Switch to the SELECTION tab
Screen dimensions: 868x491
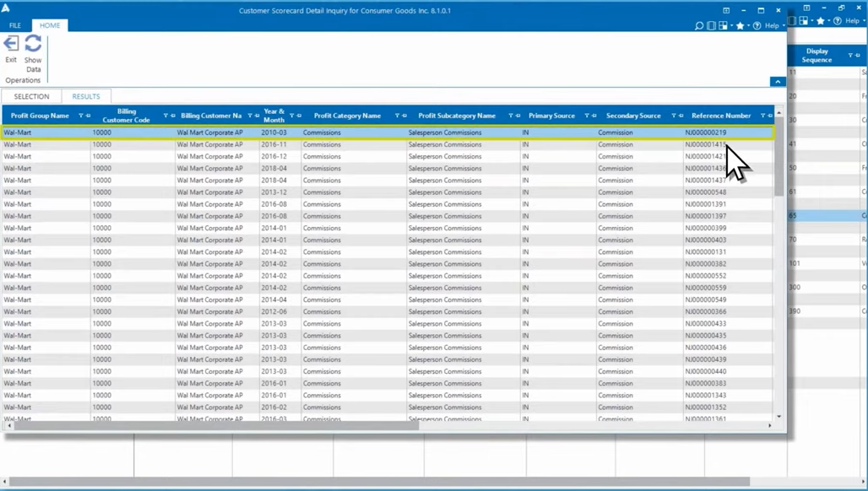pyautogui.click(x=31, y=95)
